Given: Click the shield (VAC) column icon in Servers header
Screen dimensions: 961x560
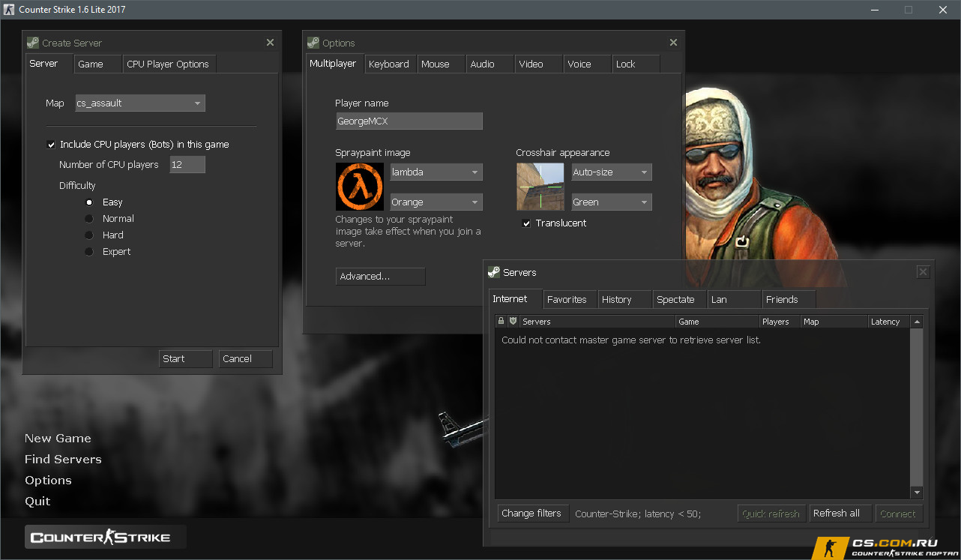Looking at the screenshot, I should 513,321.
